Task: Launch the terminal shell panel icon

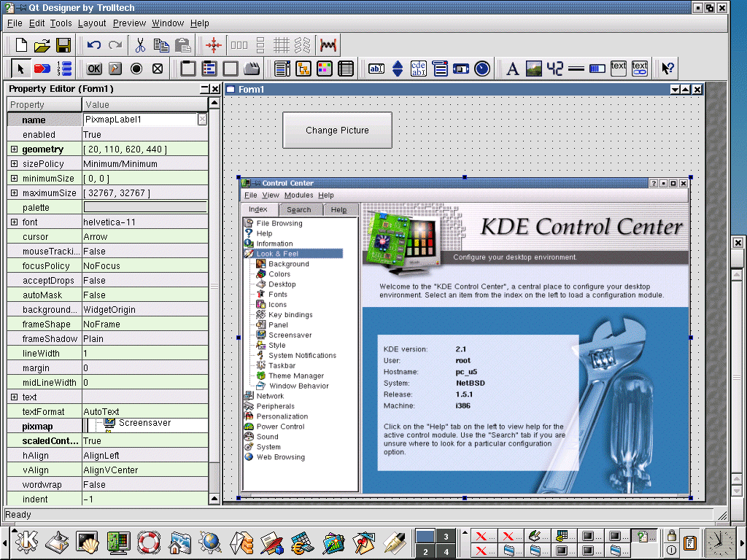Action: point(87,542)
